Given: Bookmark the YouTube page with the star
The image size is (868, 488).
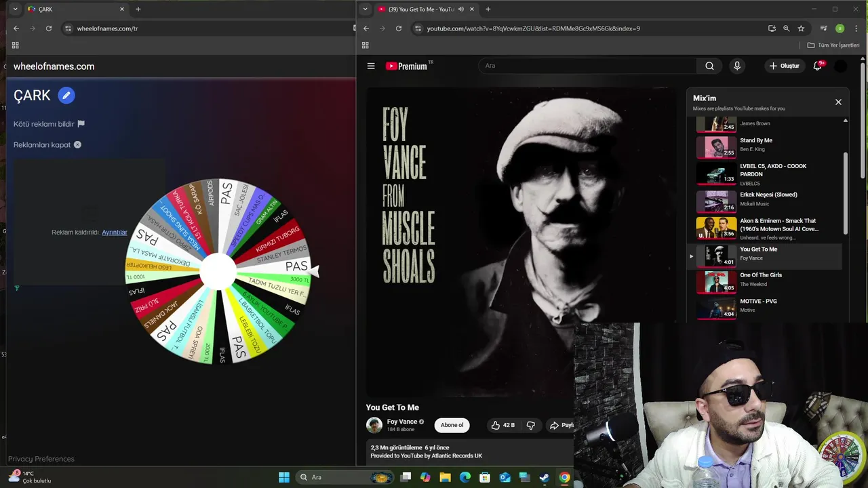Looking at the screenshot, I should (x=801, y=28).
